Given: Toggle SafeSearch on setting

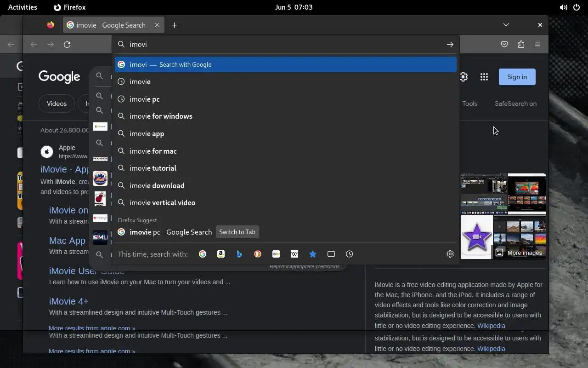Looking at the screenshot, I should [x=515, y=103].
